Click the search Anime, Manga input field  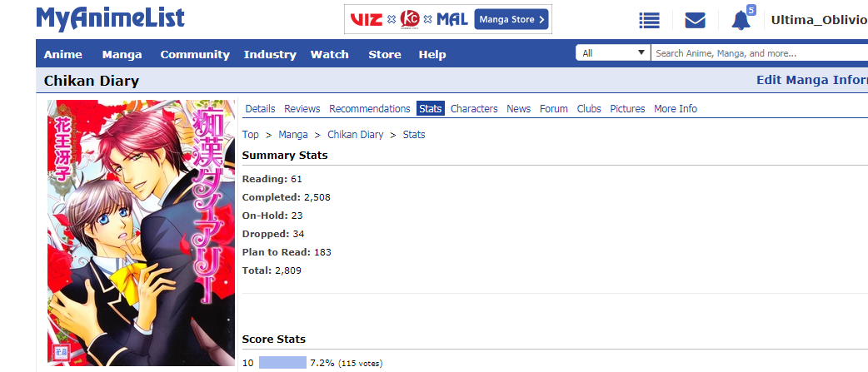[x=760, y=53]
